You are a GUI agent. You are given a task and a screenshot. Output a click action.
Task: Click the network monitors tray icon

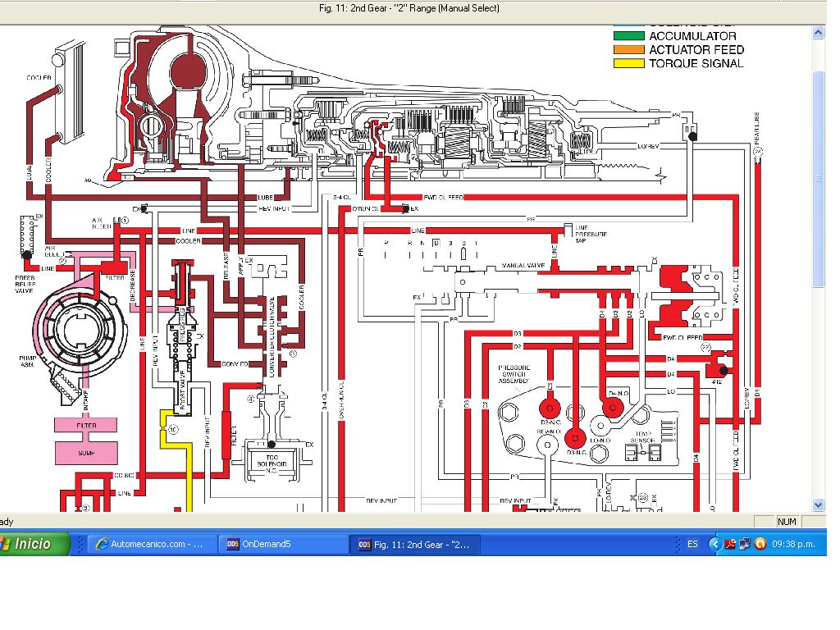pos(744,544)
